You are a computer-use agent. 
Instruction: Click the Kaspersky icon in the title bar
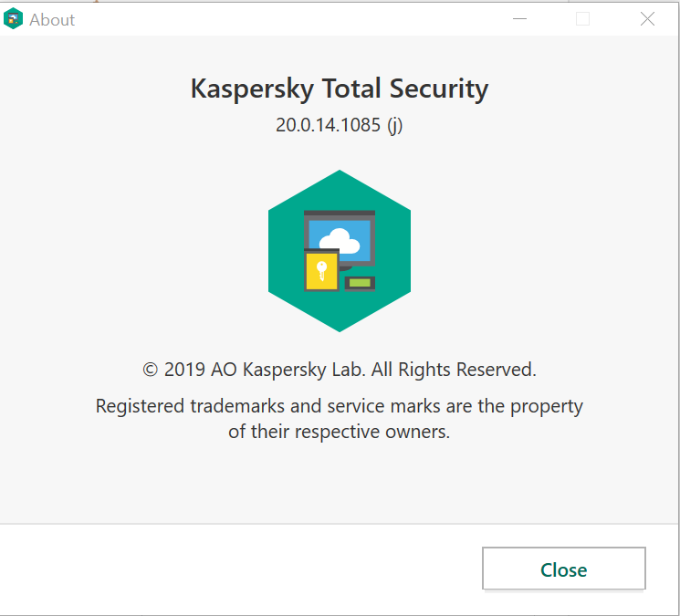pos(13,19)
